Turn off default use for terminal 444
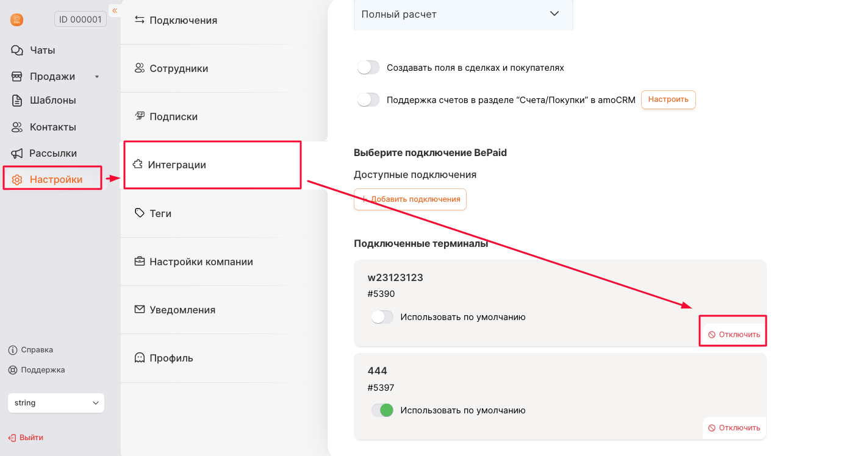Screen dimensions: 868x456 point(382,410)
